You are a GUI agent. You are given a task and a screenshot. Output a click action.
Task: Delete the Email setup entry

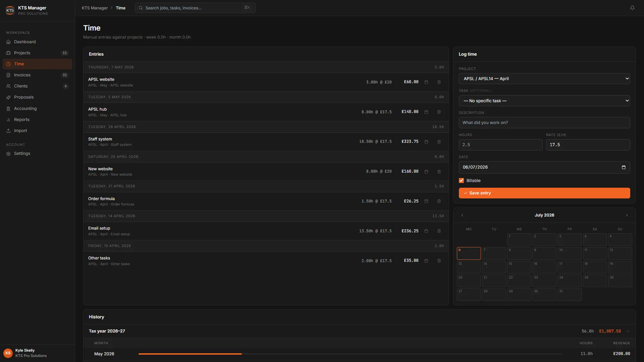[439, 231]
